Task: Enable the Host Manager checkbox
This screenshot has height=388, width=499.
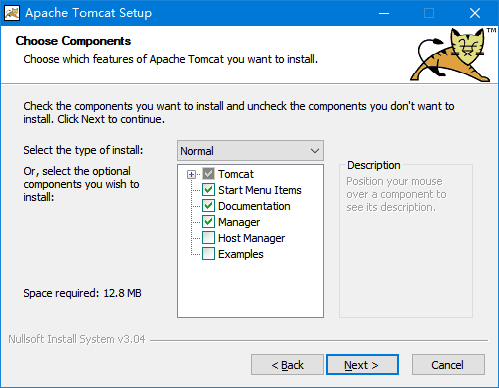Action: (208, 238)
